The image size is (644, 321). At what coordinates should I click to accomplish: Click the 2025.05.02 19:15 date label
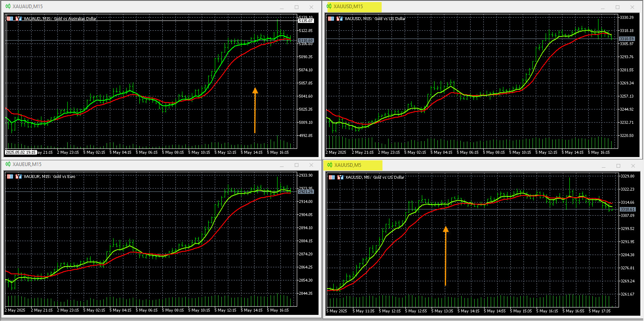[x=20, y=152]
